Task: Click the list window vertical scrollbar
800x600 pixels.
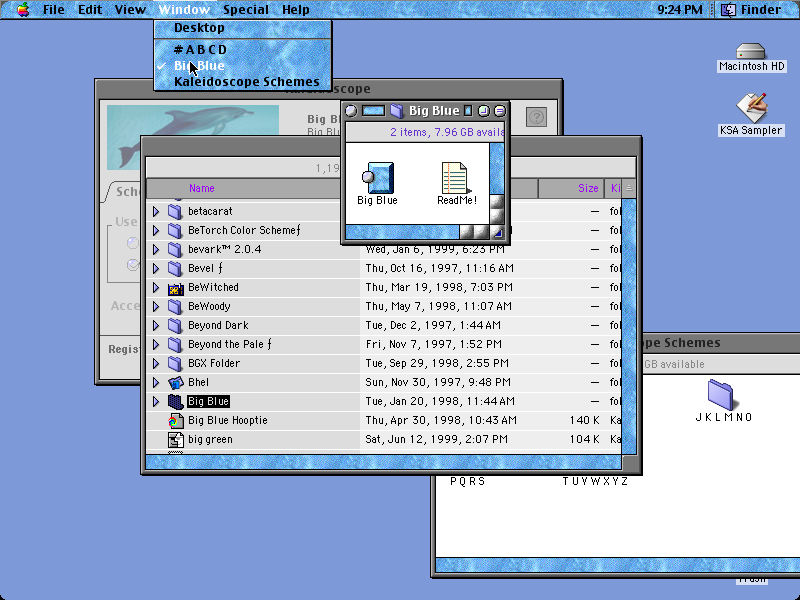Action: pyautogui.click(x=629, y=326)
